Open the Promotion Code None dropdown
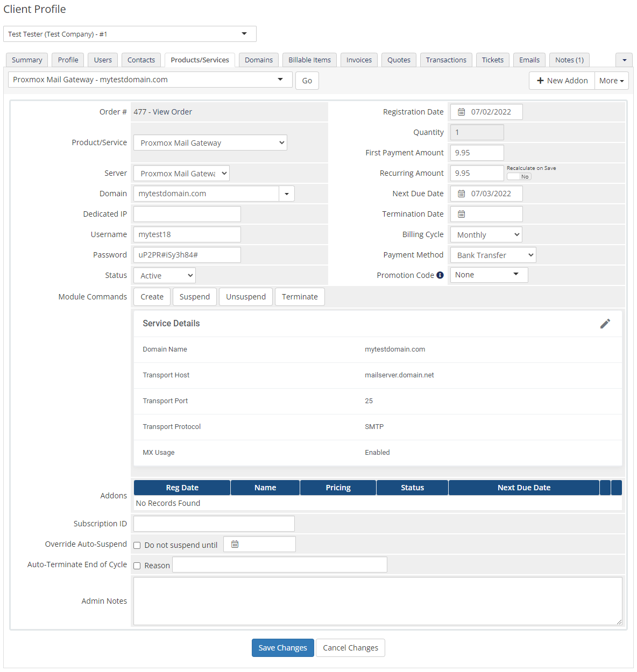The width and height of the screenshot is (637, 672). 489,275
